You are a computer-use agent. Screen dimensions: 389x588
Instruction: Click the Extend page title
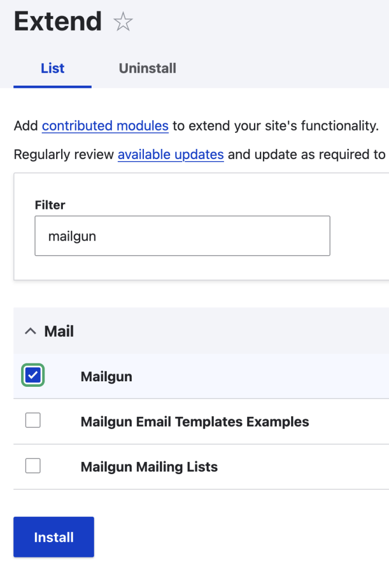(57, 22)
